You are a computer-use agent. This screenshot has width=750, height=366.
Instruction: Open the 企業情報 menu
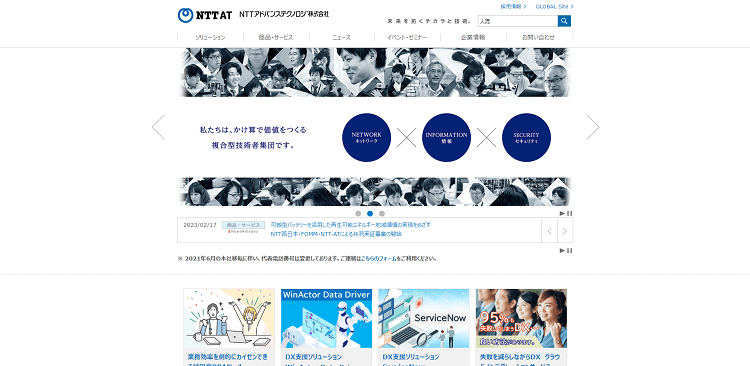[x=473, y=37]
